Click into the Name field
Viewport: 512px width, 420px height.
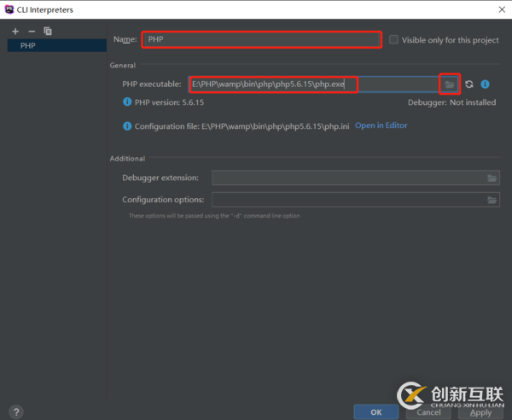pyautogui.click(x=262, y=39)
